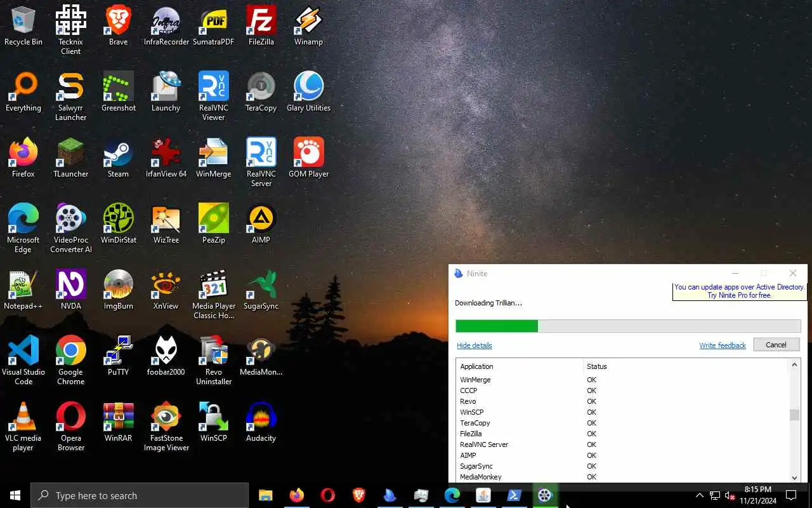
Task: Select the ImgBurn desktop shortcut
Action: click(119, 291)
